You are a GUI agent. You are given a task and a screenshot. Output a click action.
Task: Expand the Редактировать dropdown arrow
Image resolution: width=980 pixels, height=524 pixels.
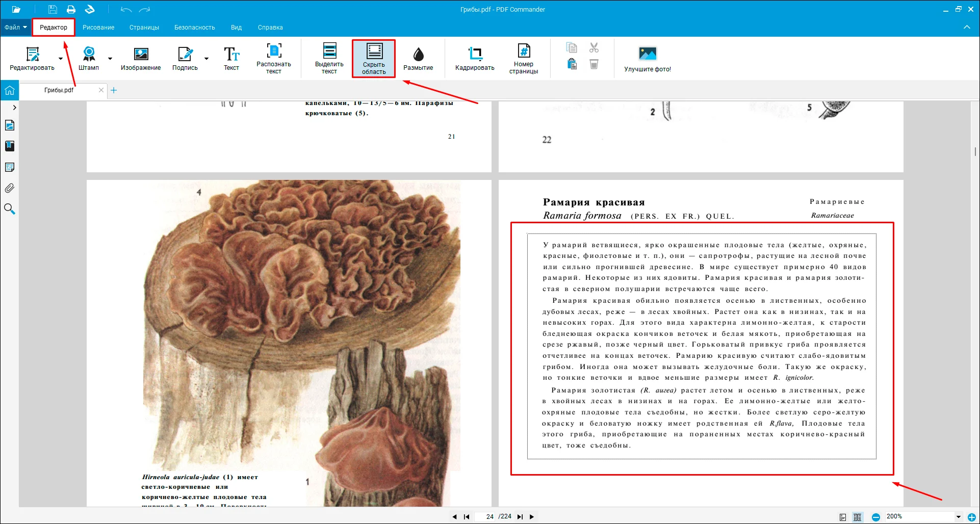click(x=61, y=59)
